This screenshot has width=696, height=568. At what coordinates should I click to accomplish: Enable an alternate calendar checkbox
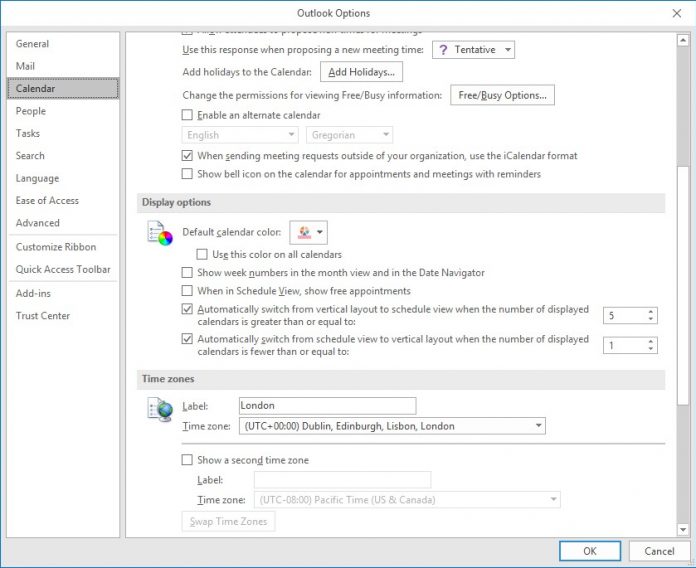click(x=187, y=115)
